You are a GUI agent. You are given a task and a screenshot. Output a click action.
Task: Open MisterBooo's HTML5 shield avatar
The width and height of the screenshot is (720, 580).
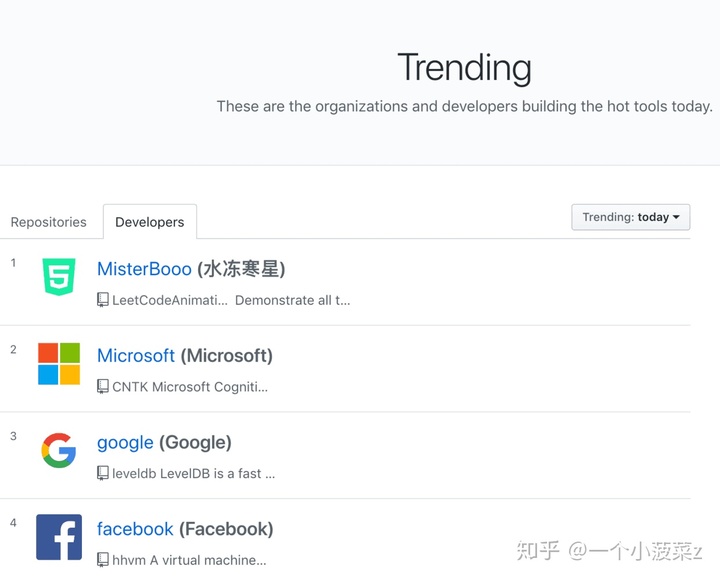[x=59, y=276]
